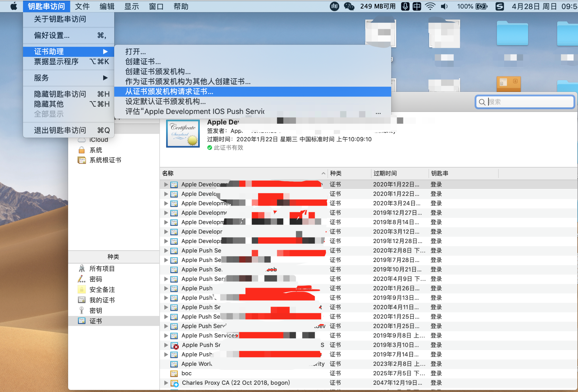
Task: Expand the first certificate expiring 2020年1月22日
Action: tap(166, 184)
